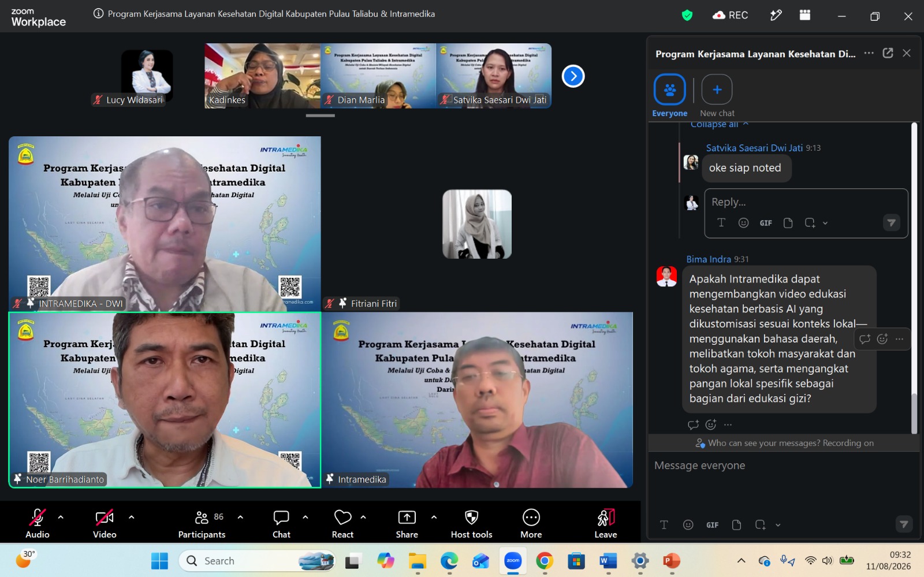
Task: Open the meeting information icon beside the title
Action: 98,14
